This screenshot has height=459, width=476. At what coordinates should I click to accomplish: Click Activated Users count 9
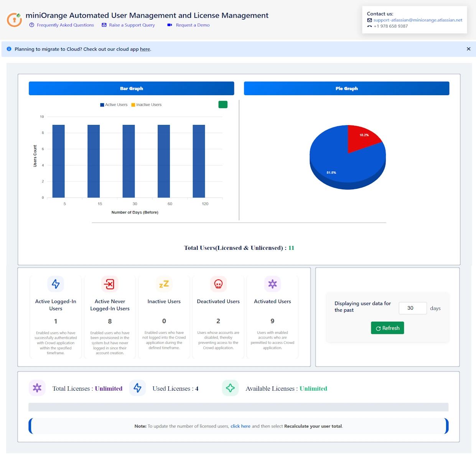272,321
